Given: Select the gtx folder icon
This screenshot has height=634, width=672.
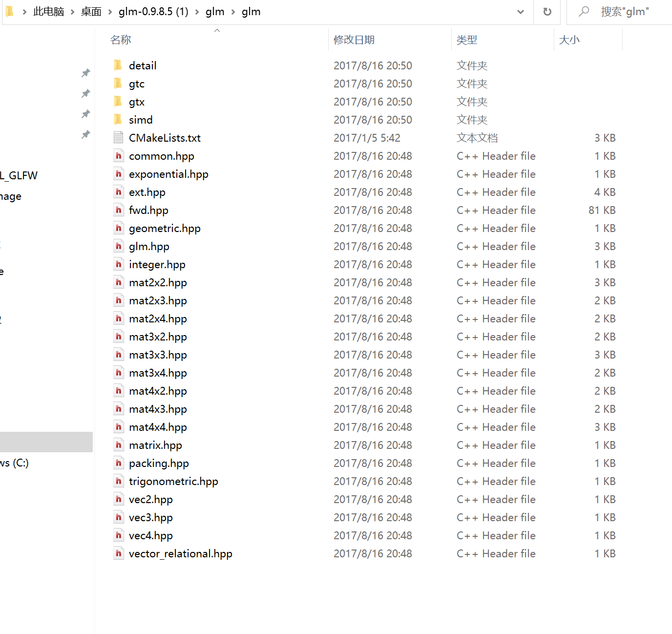Looking at the screenshot, I should tap(118, 102).
